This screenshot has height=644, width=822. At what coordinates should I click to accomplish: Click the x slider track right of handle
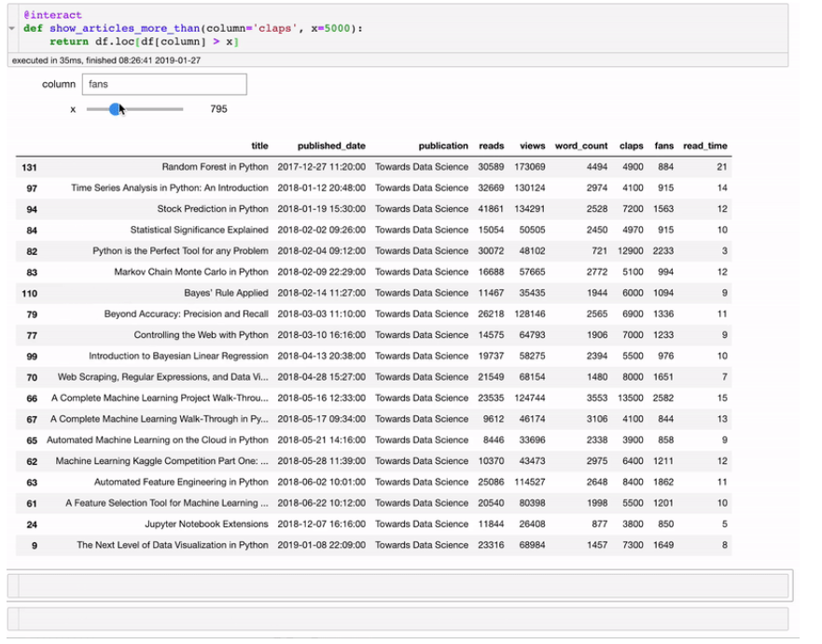pos(152,109)
